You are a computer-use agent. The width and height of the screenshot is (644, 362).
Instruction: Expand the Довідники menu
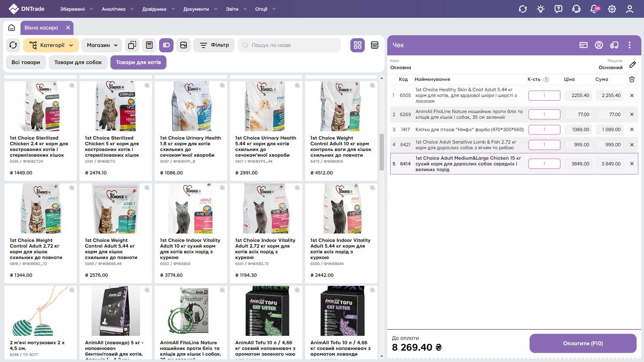(x=158, y=9)
